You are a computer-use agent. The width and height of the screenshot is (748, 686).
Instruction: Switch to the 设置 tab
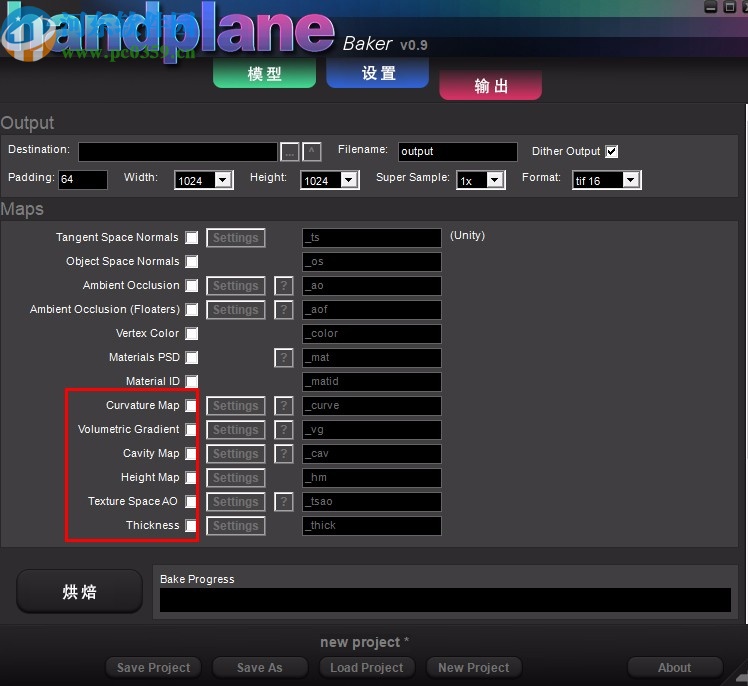pyautogui.click(x=378, y=73)
